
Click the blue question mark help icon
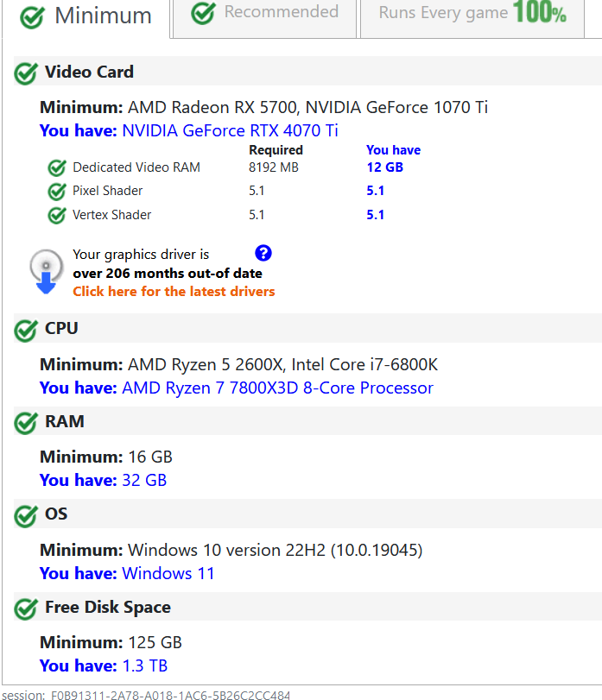(263, 253)
